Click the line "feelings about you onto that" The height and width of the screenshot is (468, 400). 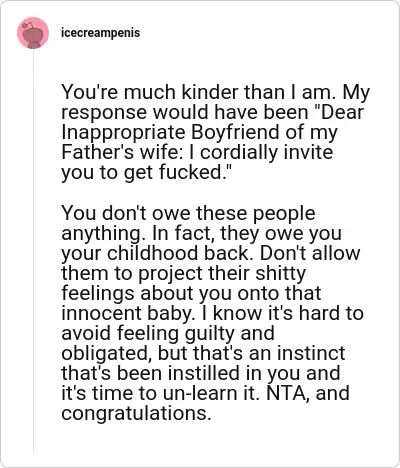[x=191, y=293]
